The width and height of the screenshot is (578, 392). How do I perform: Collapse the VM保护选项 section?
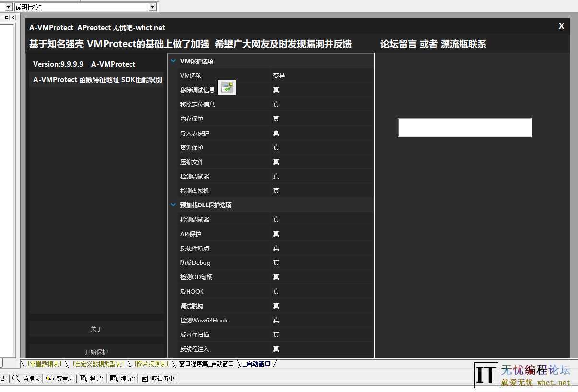(x=173, y=61)
